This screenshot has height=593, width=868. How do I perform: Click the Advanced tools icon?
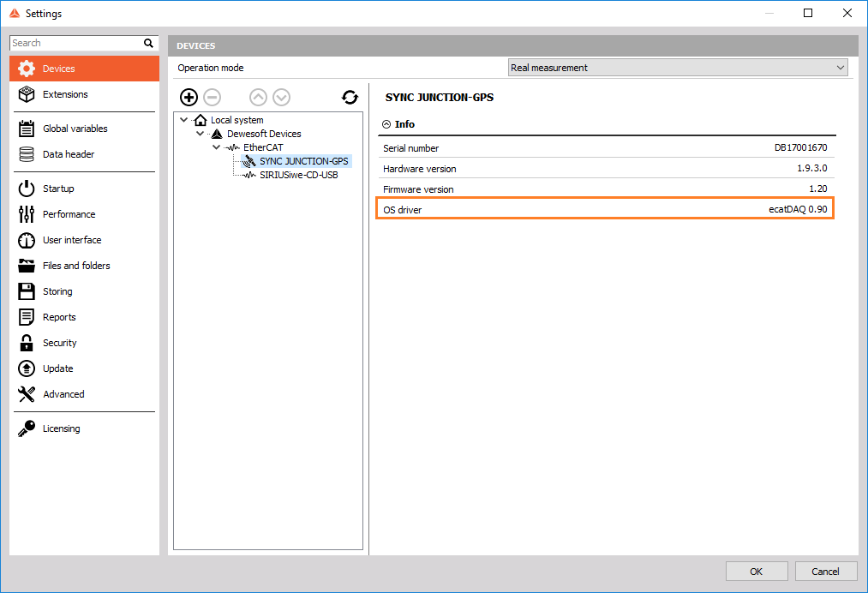(x=26, y=394)
